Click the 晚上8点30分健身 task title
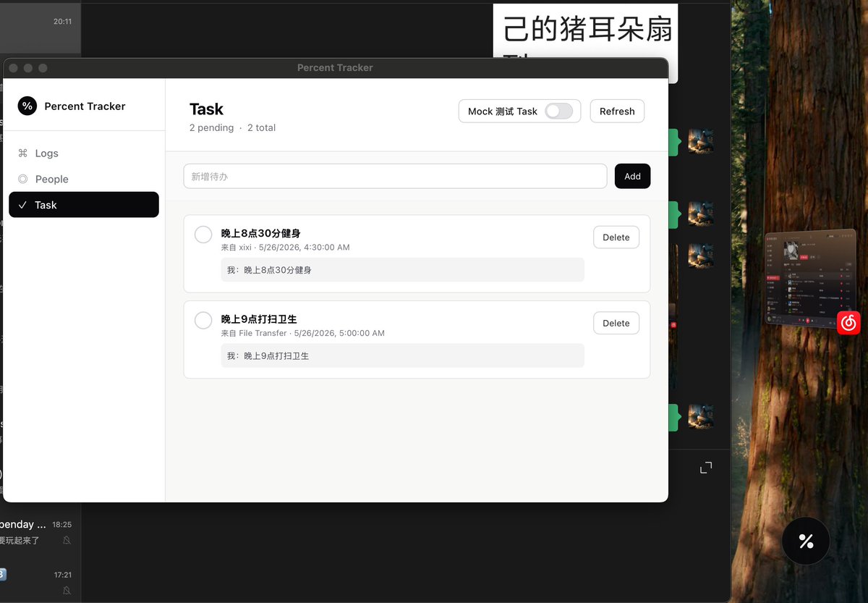 (x=260, y=233)
